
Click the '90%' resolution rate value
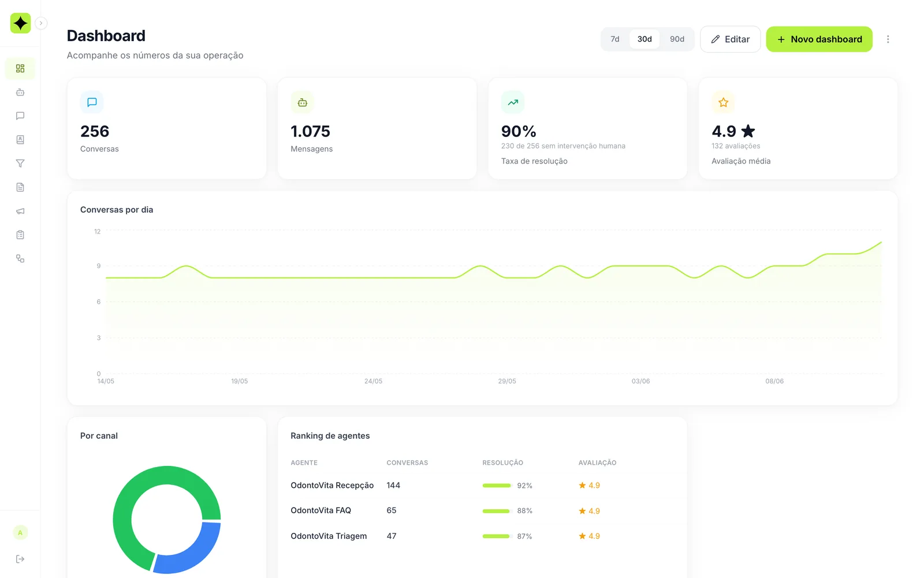point(519,131)
